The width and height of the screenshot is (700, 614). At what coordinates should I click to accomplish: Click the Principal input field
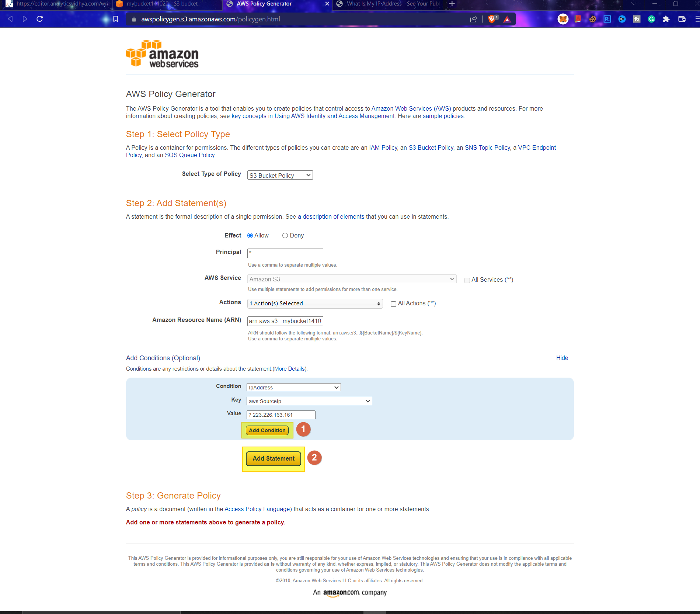point(285,253)
